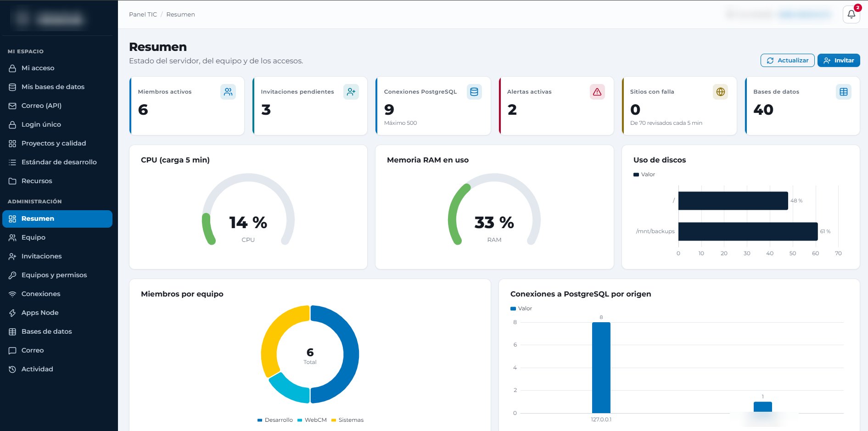This screenshot has width=868, height=431.
Task: Click the lock icon beside Mi acceso
Action: (x=12, y=68)
